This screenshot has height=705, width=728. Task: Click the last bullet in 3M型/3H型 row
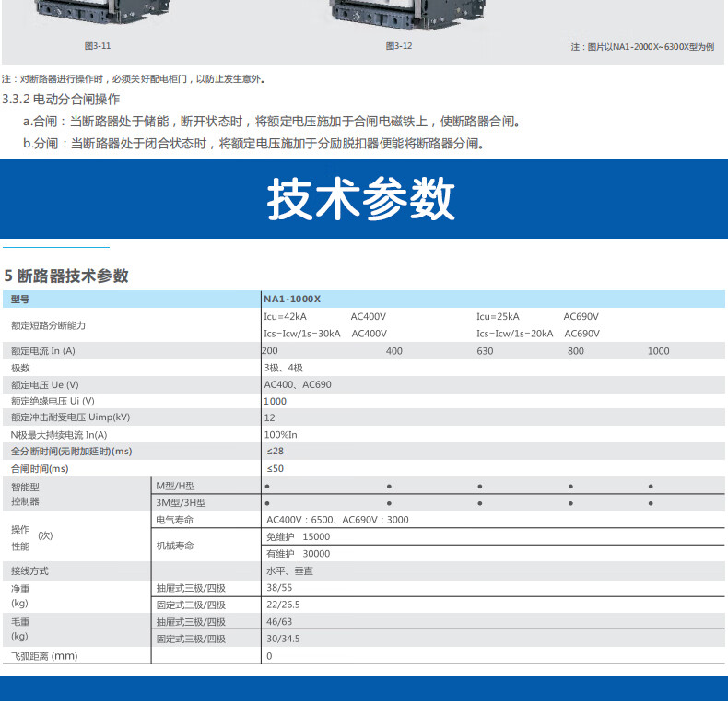pyautogui.click(x=651, y=503)
